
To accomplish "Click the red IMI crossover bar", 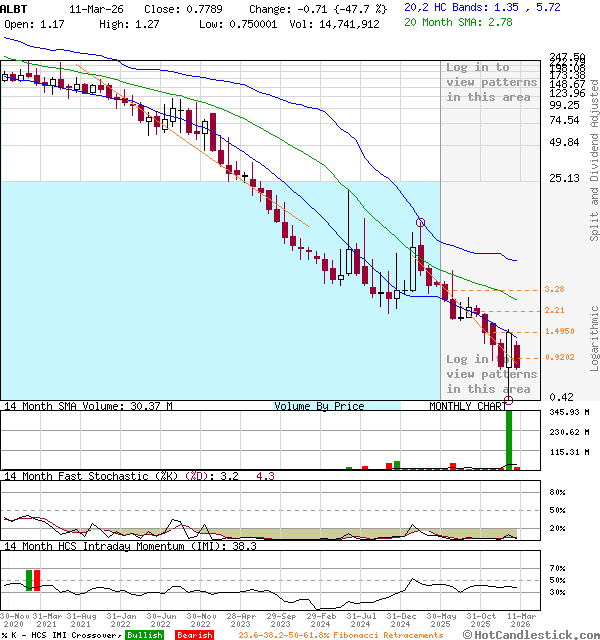I will click(x=38, y=580).
